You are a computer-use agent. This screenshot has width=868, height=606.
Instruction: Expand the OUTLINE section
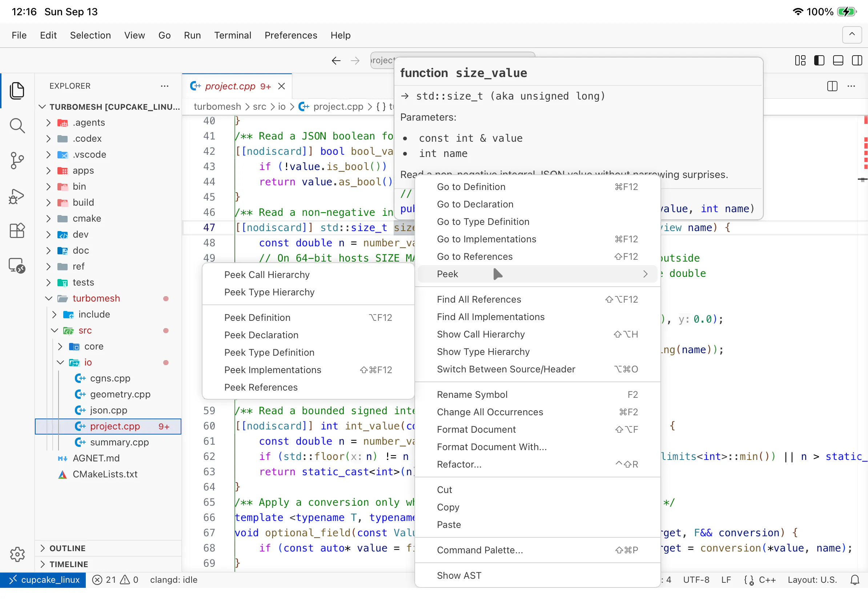coord(108,548)
